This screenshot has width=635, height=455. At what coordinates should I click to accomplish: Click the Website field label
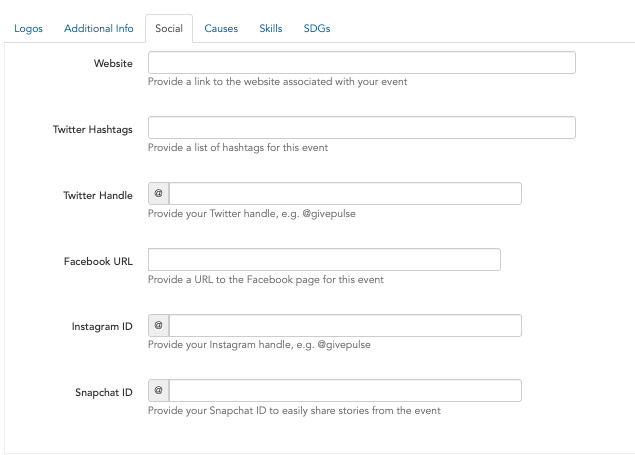coord(113,64)
